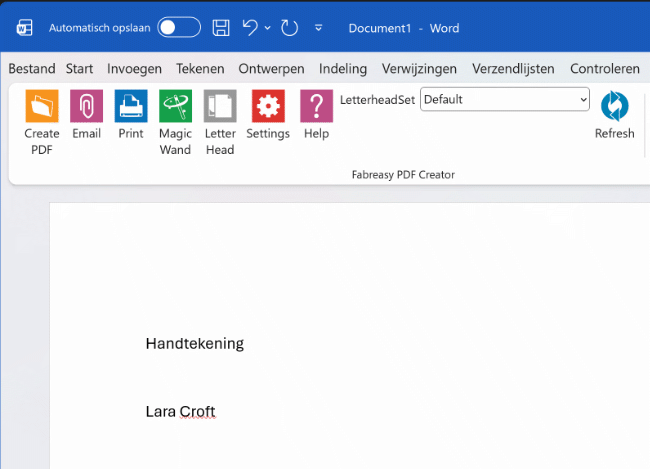The image size is (650, 469).
Task: Click the Print icon in Fabreasy ribbon
Action: [131, 106]
